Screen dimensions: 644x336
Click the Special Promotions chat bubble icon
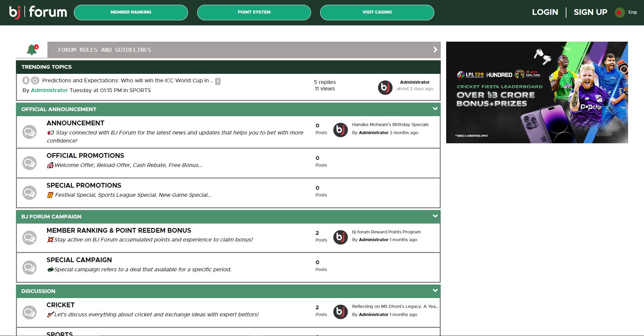pos(29,193)
